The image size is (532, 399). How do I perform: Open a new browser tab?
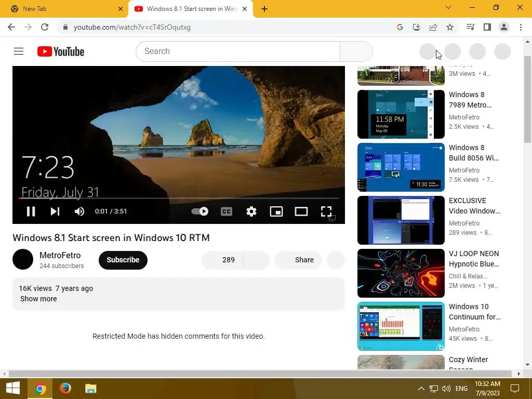point(264,9)
